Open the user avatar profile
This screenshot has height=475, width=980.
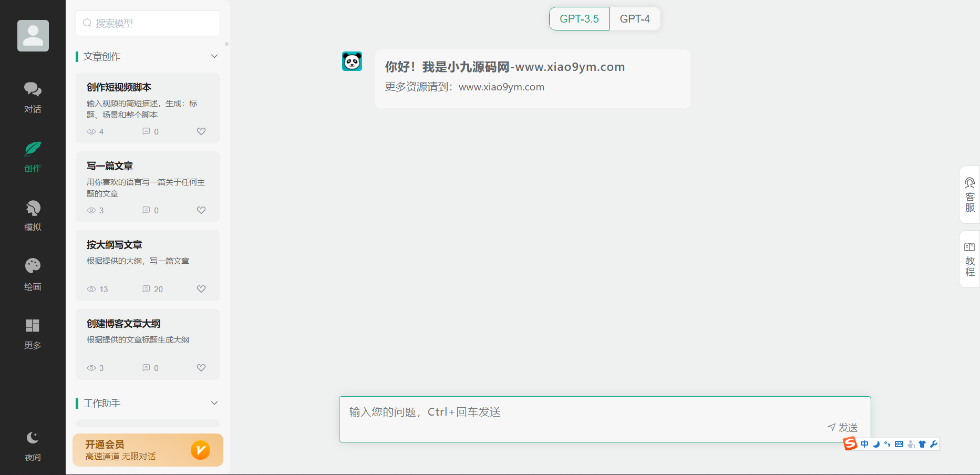33,36
